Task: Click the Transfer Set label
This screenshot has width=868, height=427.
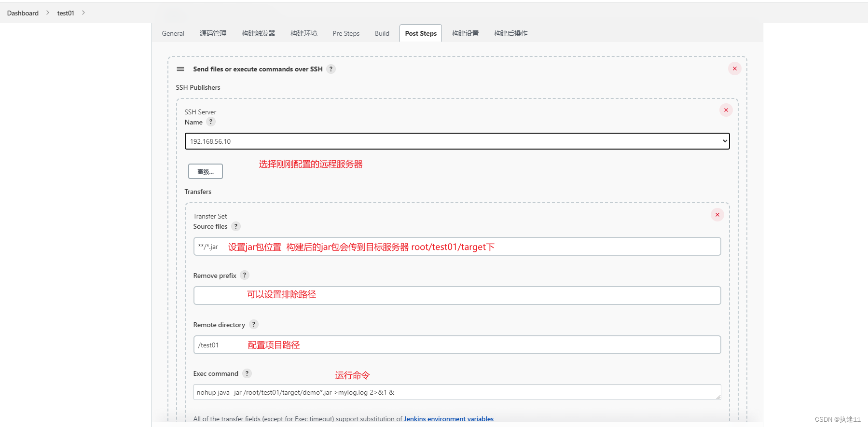Action: [x=210, y=216]
